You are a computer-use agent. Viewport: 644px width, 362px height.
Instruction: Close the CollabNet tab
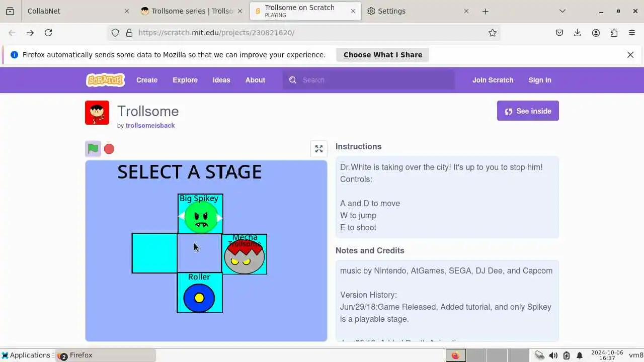tap(127, 11)
